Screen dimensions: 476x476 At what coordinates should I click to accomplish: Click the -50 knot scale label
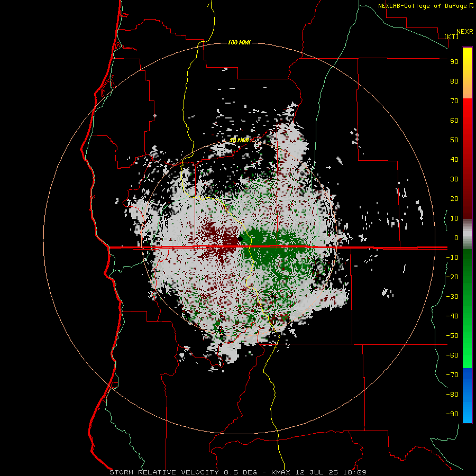tap(452, 336)
